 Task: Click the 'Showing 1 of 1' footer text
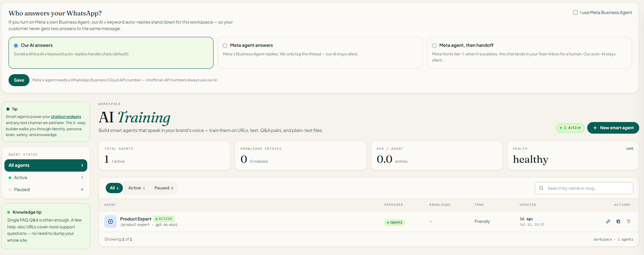pos(118,239)
